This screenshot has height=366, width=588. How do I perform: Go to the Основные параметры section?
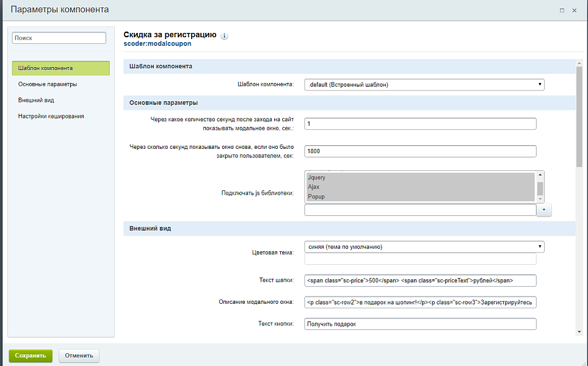[x=48, y=84]
